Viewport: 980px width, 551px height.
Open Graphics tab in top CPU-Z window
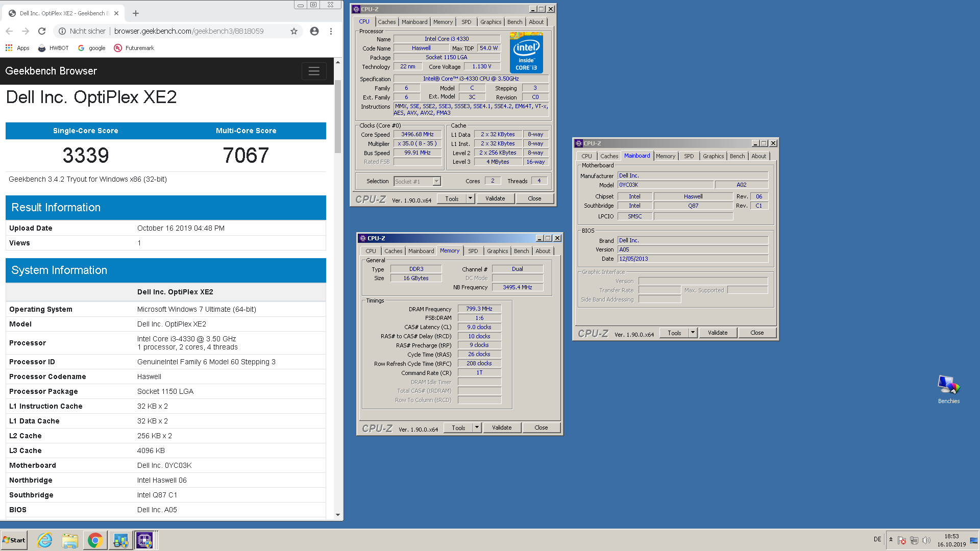click(x=491, y=22)
